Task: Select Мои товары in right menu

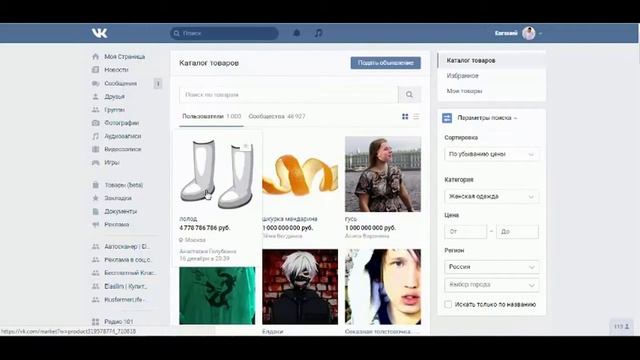Action: pos(492,91)
